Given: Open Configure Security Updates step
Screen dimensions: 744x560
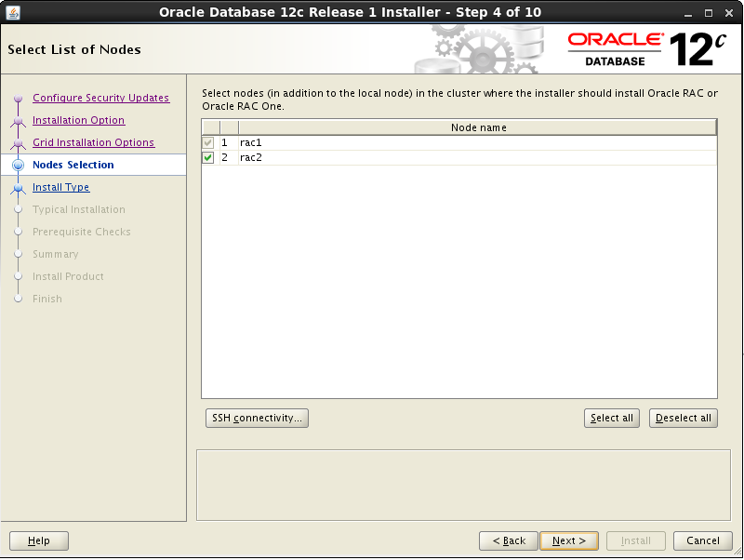Looking at the screenshot, I should 101,98.
